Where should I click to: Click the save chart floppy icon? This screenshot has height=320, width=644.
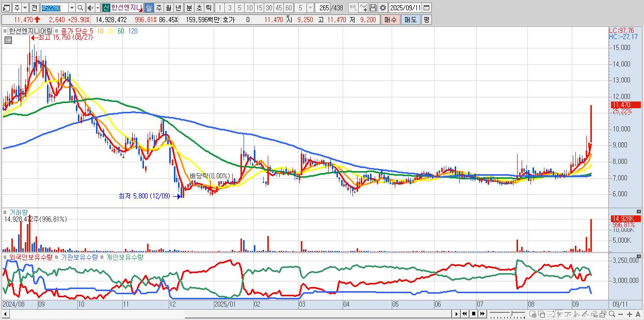tap(373, 8)
